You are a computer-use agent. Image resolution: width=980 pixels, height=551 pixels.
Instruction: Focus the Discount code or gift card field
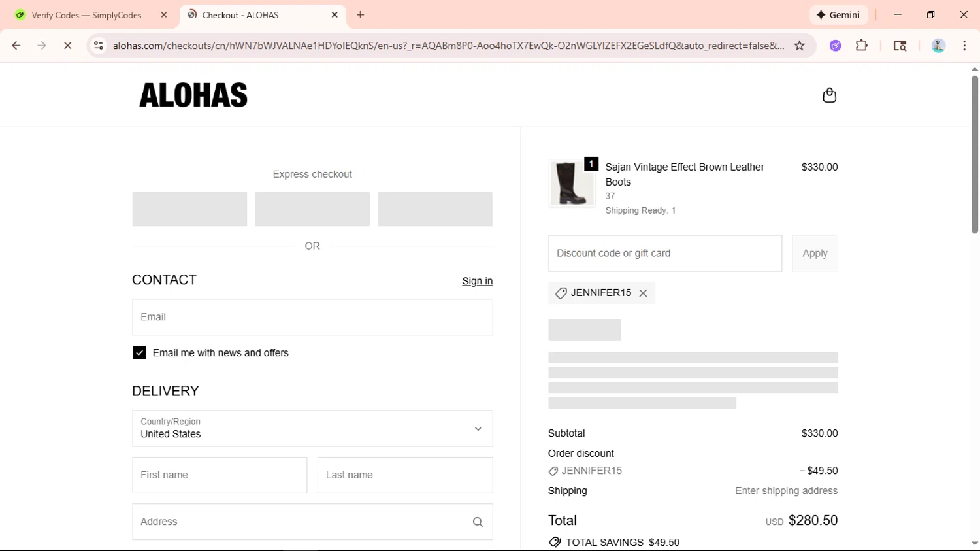pyautogui.click(x=665, y=254)
